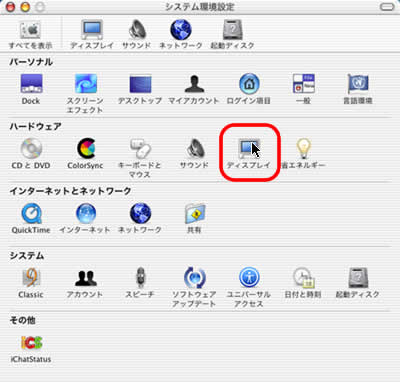Open the Accounts (アカウント) icon

tap(86, 278)
